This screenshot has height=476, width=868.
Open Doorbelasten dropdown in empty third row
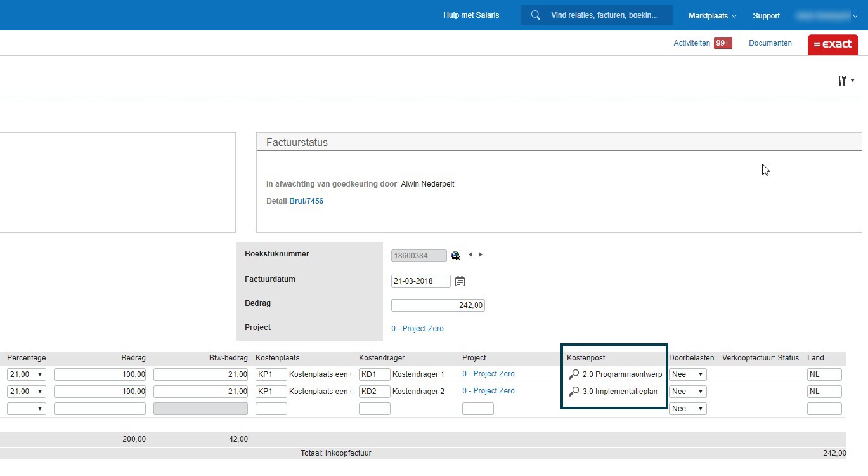(x=688, y=409)
